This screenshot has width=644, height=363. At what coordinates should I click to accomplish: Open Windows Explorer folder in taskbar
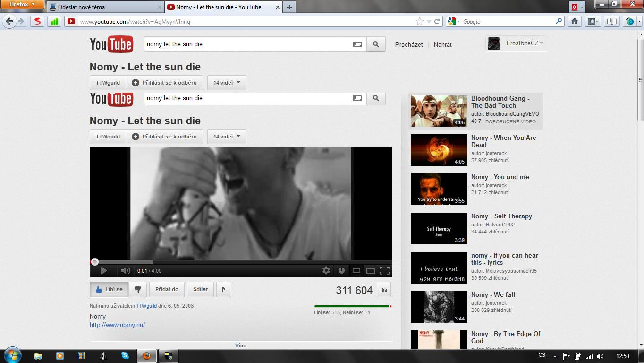pos(38,356)
